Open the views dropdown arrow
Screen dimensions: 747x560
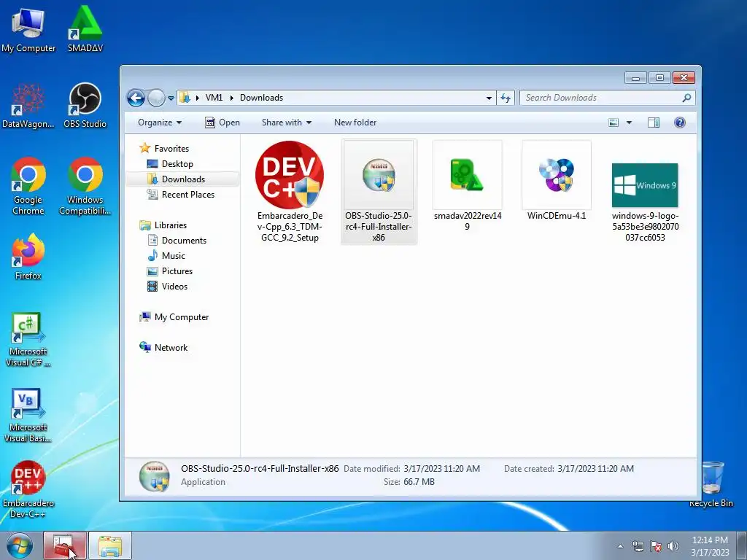click(629, 122)
